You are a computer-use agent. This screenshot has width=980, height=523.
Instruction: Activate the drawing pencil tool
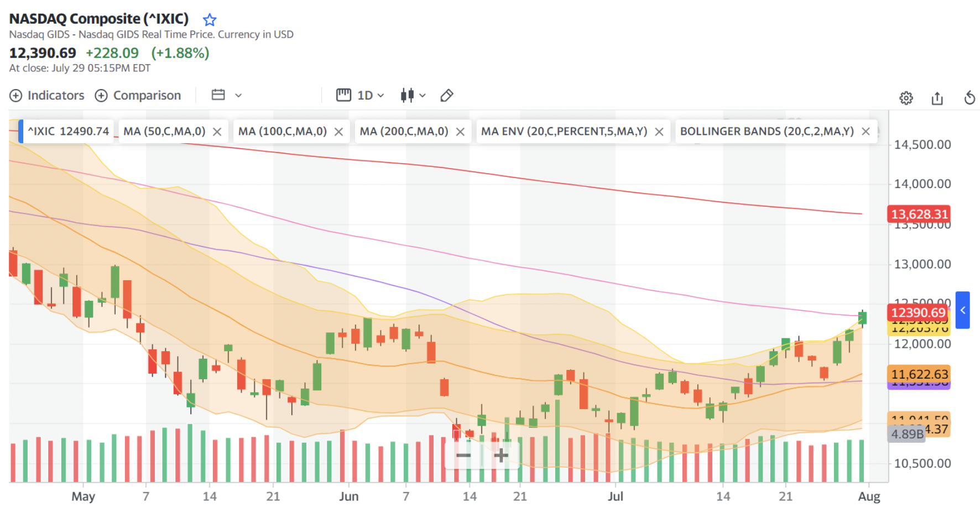click(x=447, y=96)
